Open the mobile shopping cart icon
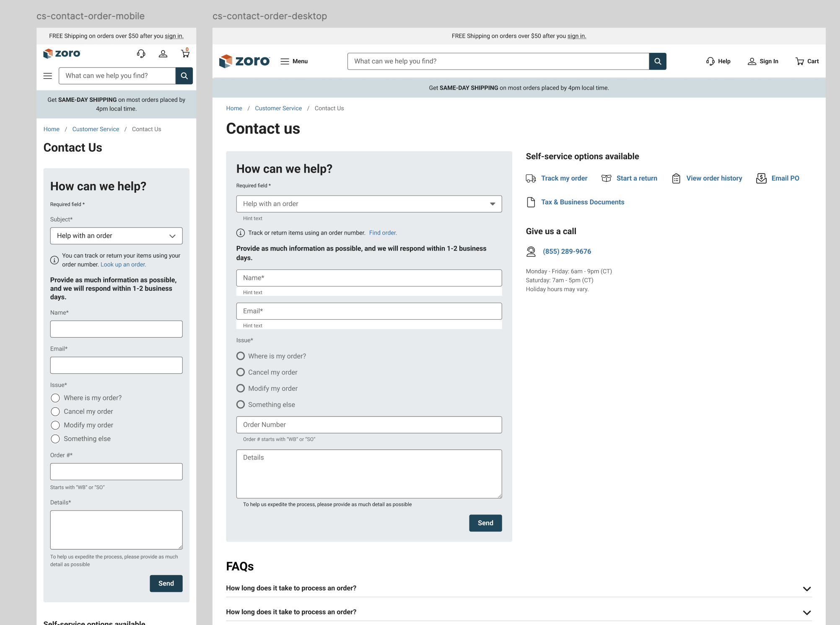Image resolution: width=840 pixels, height=625 pixels. [185, 54]
